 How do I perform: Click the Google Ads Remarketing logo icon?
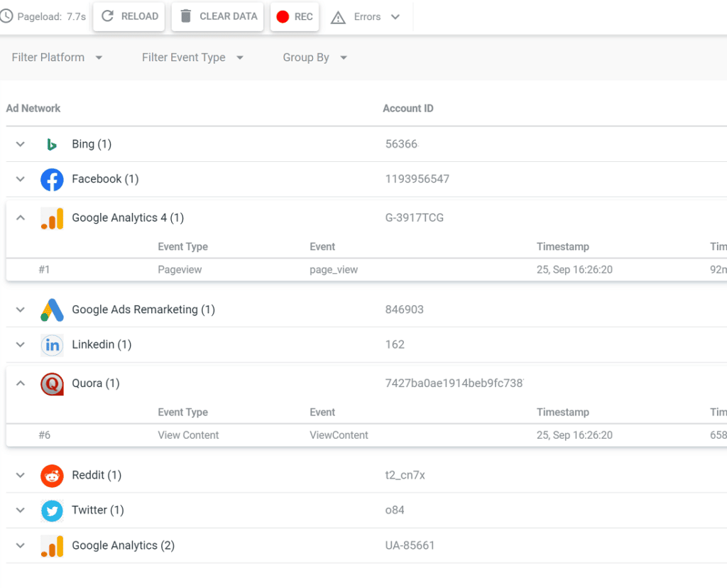pos(52,310)
